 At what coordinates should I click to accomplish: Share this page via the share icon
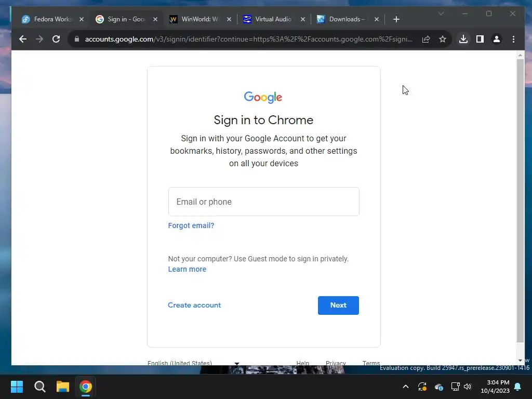[426, 39]
